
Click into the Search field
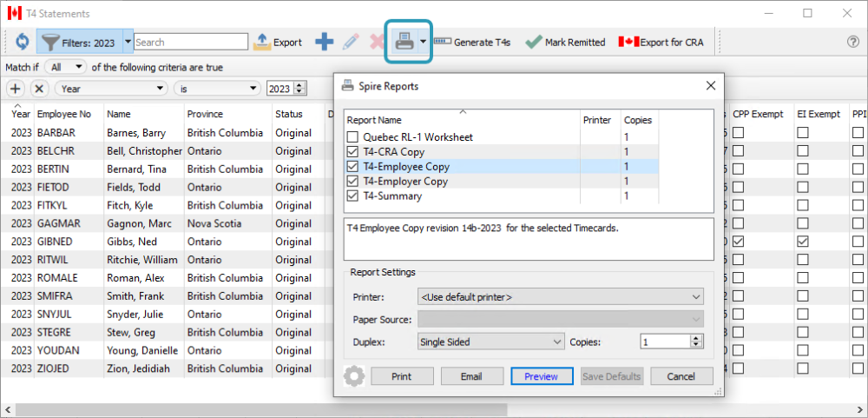pos(191,42)
